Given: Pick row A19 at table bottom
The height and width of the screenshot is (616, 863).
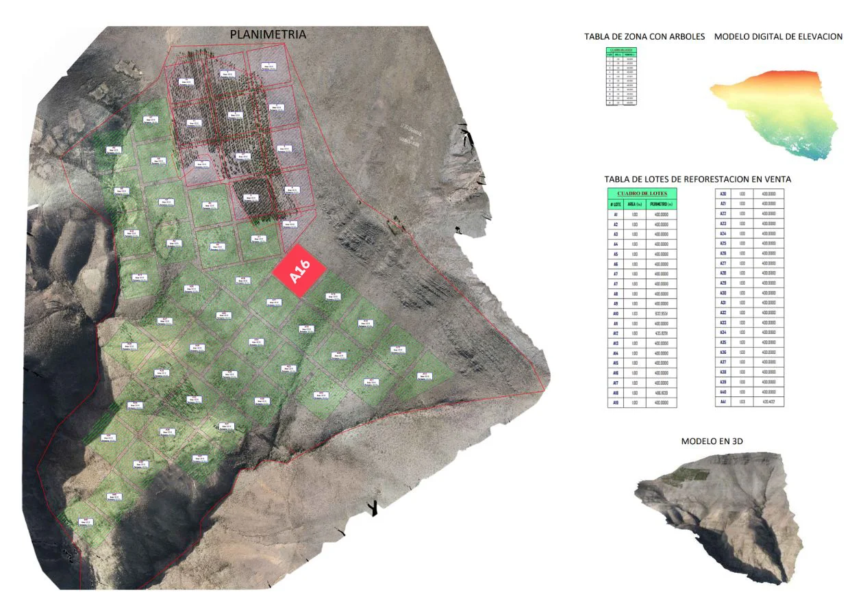Looking at the screenshot, I should (x=642, y=403).
